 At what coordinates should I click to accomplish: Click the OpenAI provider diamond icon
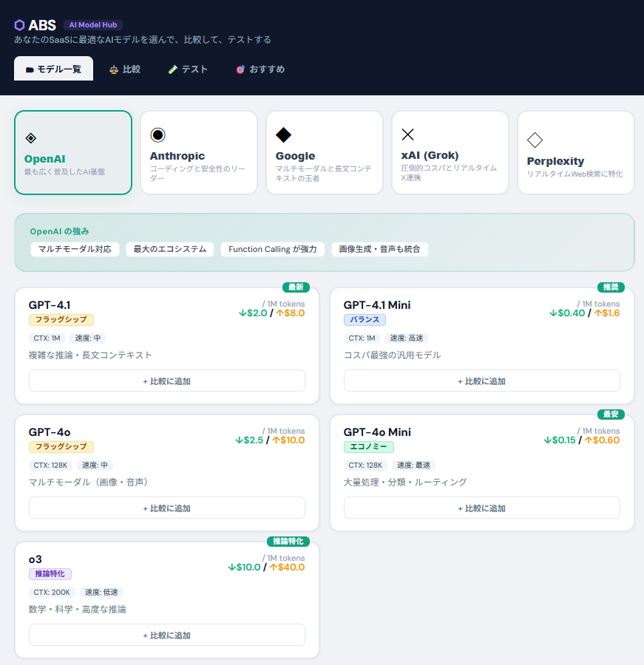point(30,138)
